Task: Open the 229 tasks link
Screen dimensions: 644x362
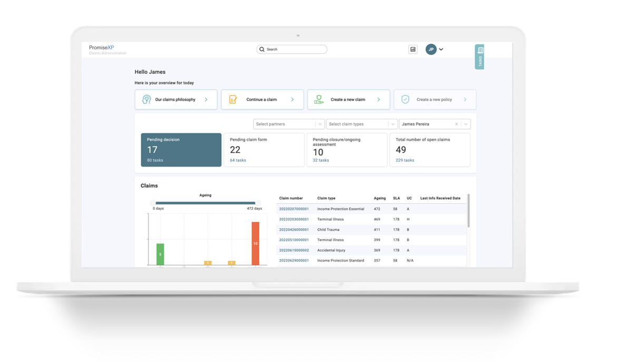Action: 405,160
